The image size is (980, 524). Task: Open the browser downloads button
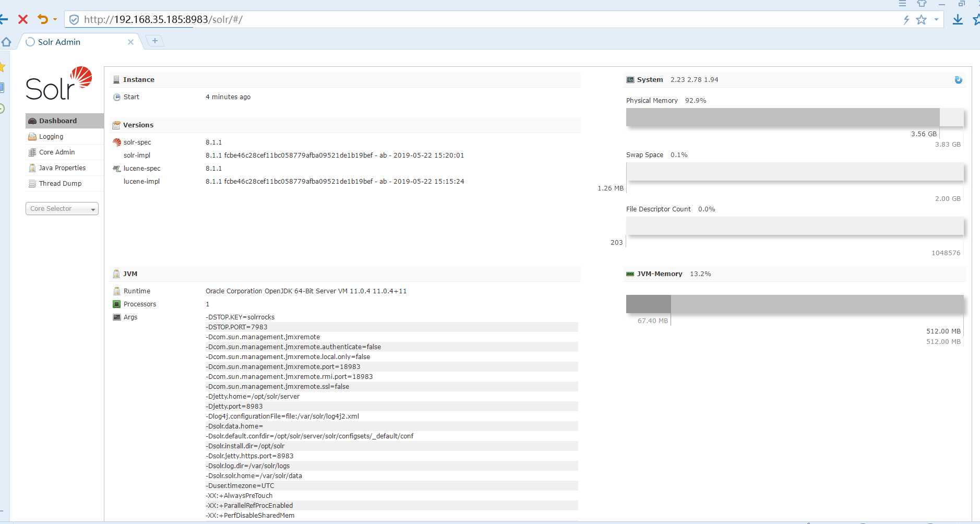(x=958, y=20)
